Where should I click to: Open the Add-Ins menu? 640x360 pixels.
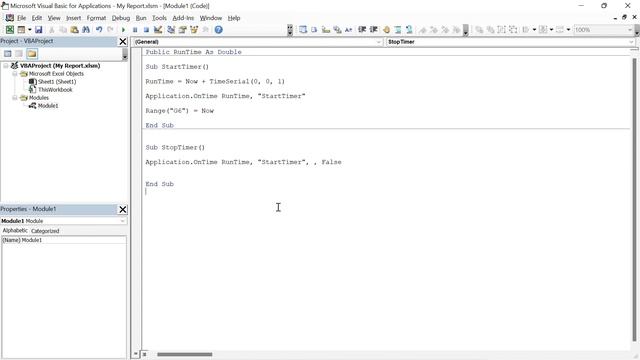pyautogui.click(x=183, y=18)
